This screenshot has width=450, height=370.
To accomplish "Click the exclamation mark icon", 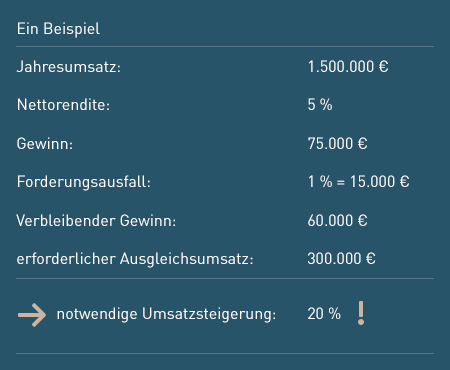I will [361, 313].
